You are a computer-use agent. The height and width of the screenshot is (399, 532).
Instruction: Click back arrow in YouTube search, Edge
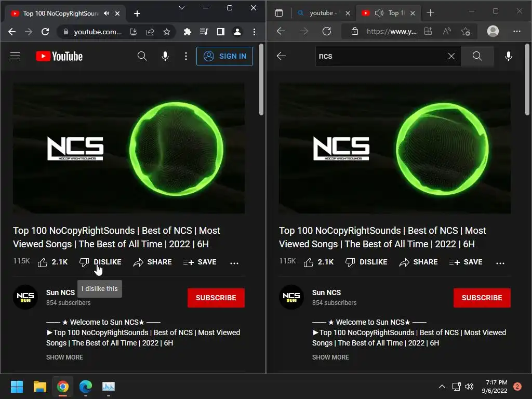tap(281, 56)
